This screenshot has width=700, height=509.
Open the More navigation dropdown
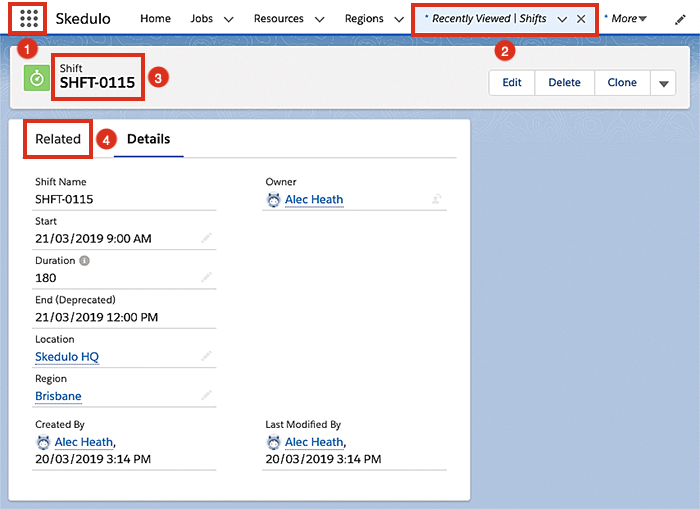629,18
